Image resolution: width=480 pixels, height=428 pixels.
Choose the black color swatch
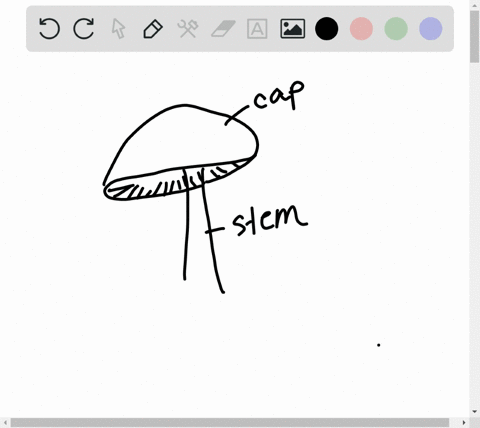[327, 29]
